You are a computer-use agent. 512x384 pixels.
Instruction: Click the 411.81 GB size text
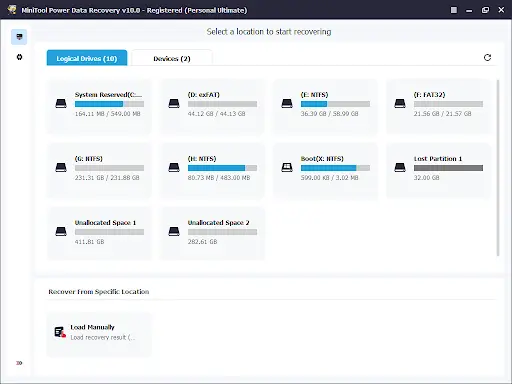(89, 242)
